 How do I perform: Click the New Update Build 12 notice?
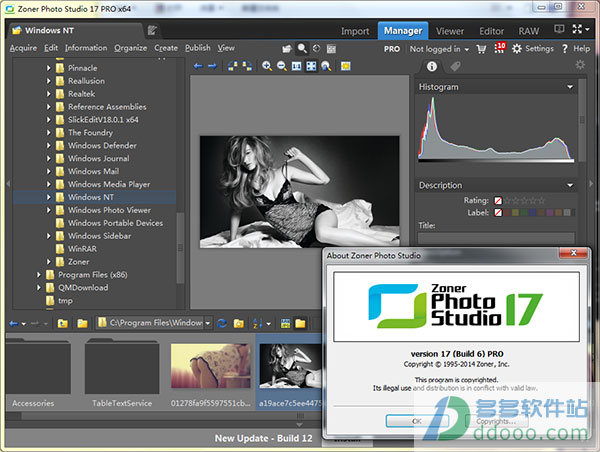pos(263,438)
